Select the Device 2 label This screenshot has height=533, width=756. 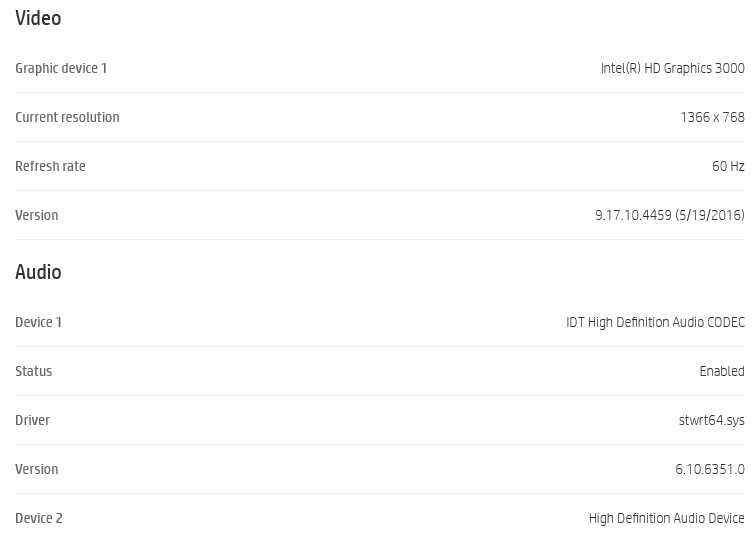[39, 518]
